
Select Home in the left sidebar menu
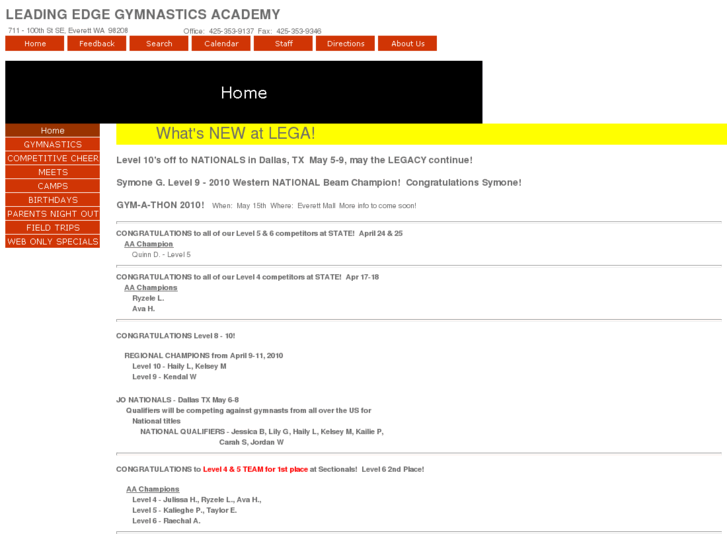point(52,130)
